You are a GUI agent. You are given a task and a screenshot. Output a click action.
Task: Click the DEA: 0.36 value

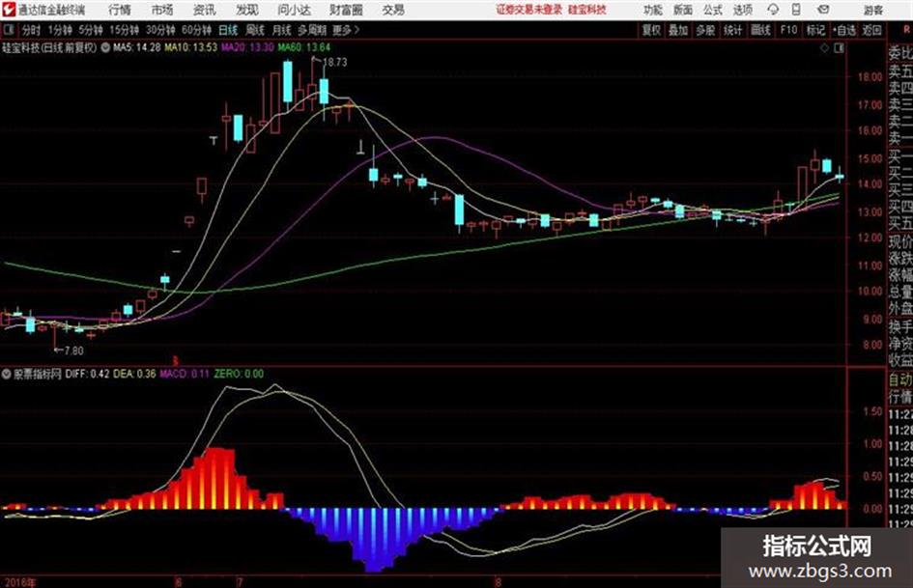[134, 374]
